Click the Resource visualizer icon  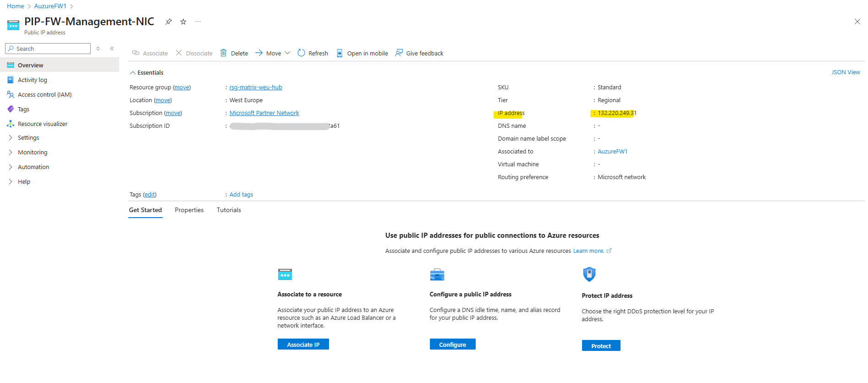(x=11, y=124)
